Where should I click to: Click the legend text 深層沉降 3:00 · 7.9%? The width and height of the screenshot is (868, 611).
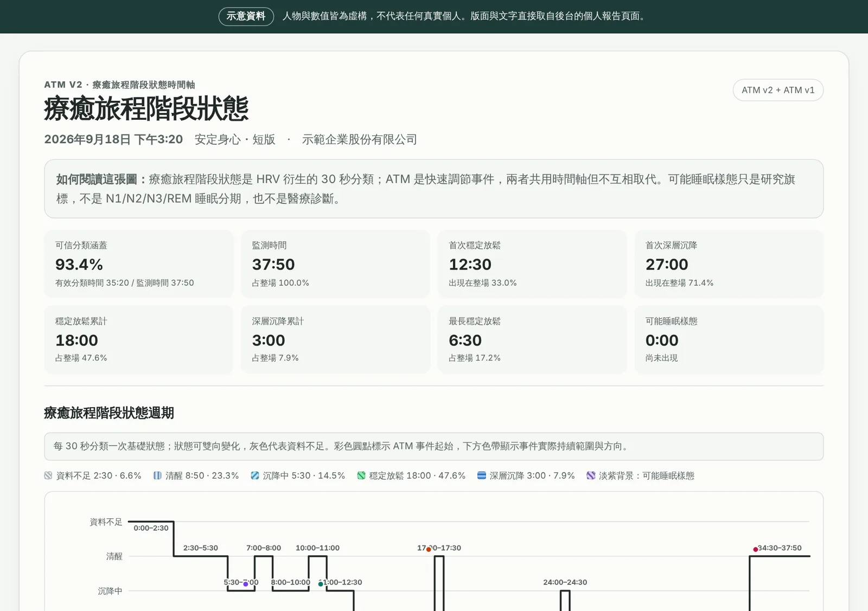(532, 475)
